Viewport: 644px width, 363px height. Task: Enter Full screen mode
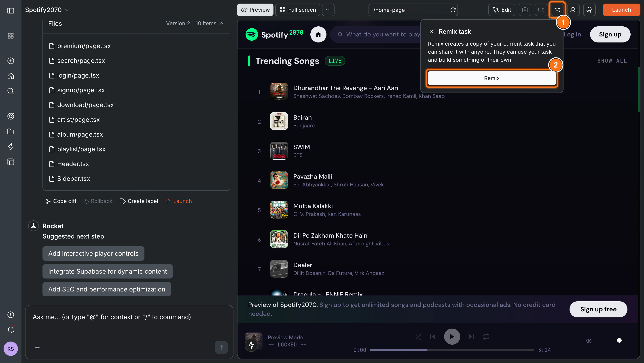pyautogui.click(x=297, y=10)
